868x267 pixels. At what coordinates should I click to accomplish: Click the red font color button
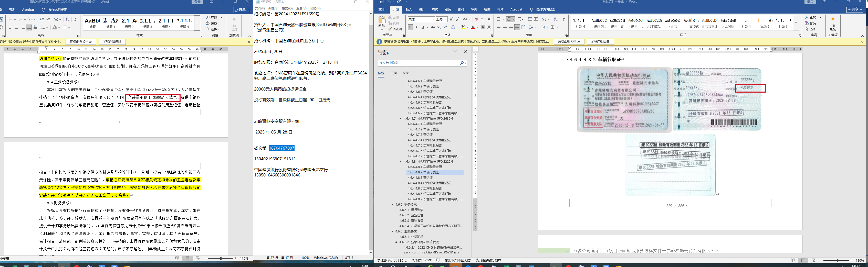(x=473, y=27)
